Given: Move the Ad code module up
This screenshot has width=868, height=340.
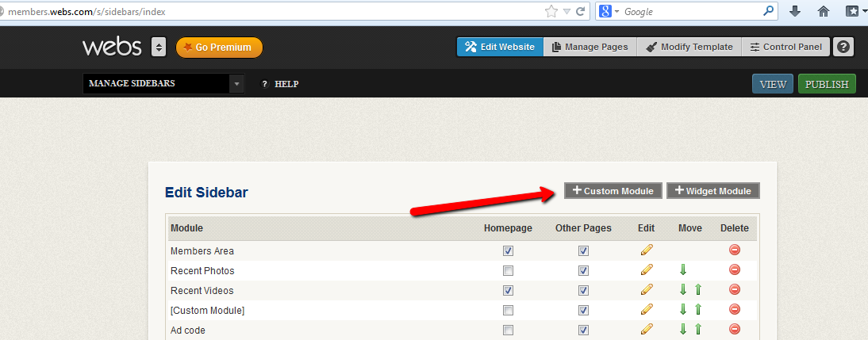Looking at the screenshot, I should pyautogui.click(x=698, y=330).
